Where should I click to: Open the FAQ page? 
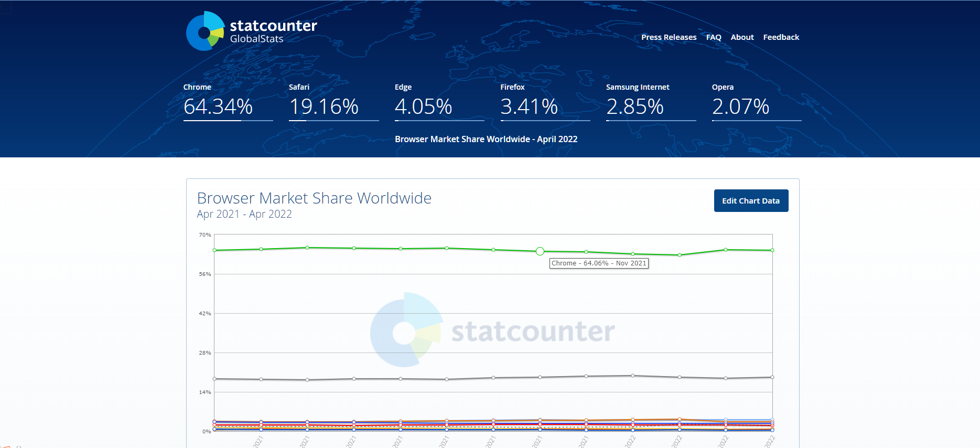click(713, 37)
